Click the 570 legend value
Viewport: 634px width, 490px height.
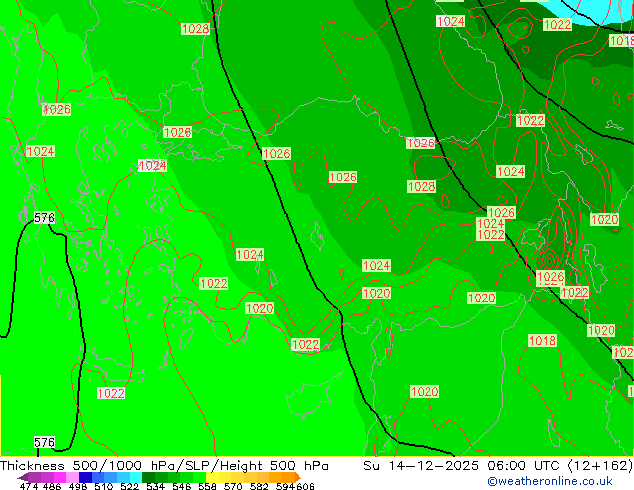point(233,486)
